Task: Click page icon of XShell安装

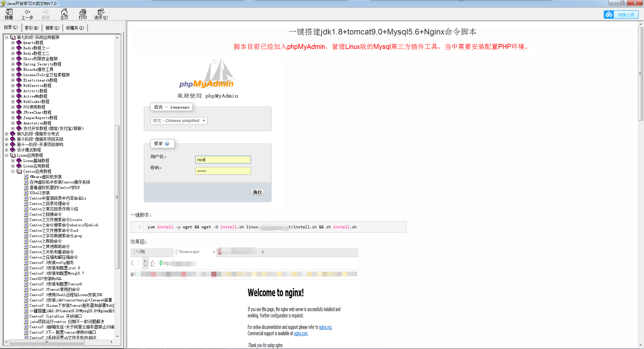Action: coord(26,193)
